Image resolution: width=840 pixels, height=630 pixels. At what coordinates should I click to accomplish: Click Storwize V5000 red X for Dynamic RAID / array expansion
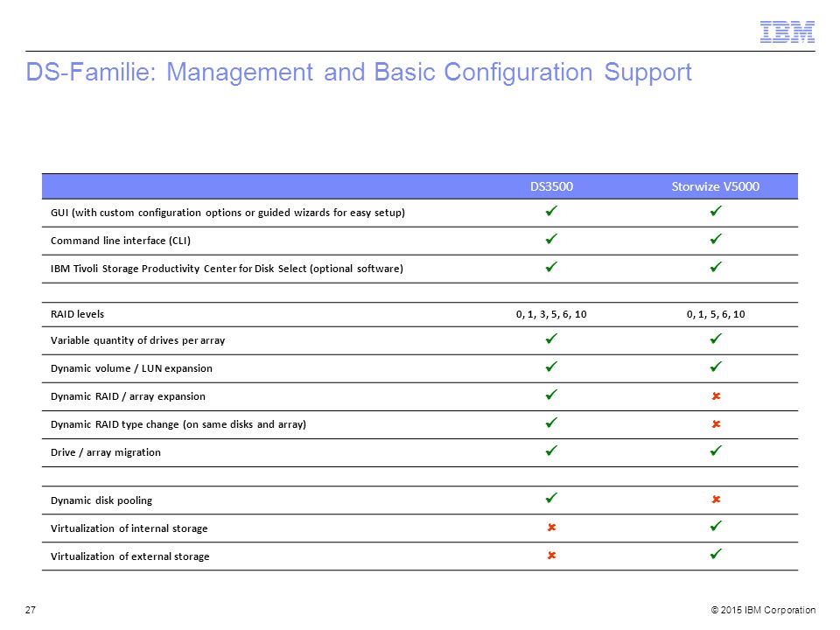point(717,395)
